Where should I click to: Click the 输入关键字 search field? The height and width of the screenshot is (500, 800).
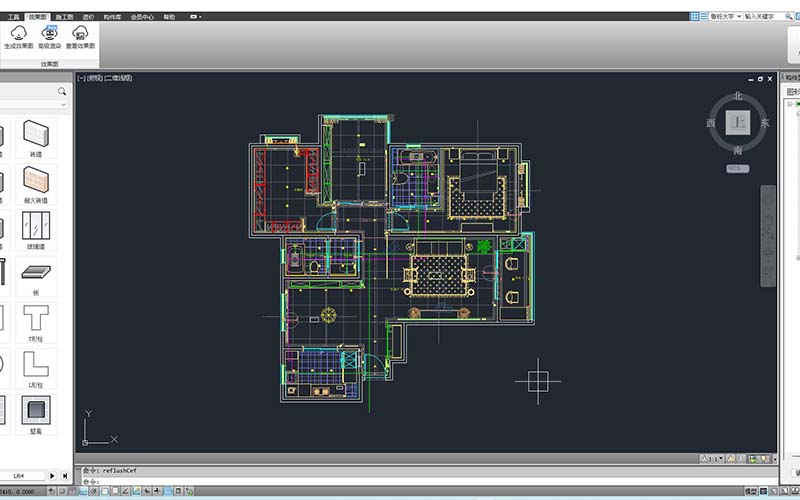tap(763, 16)
